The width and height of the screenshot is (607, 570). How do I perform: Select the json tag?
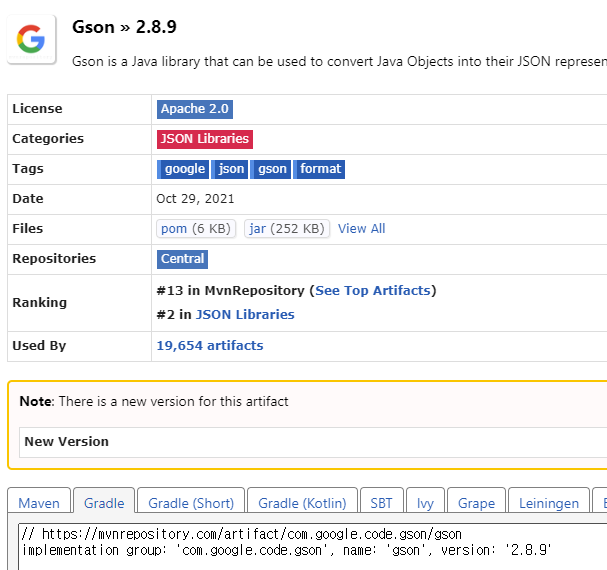(x=230, y=169)
